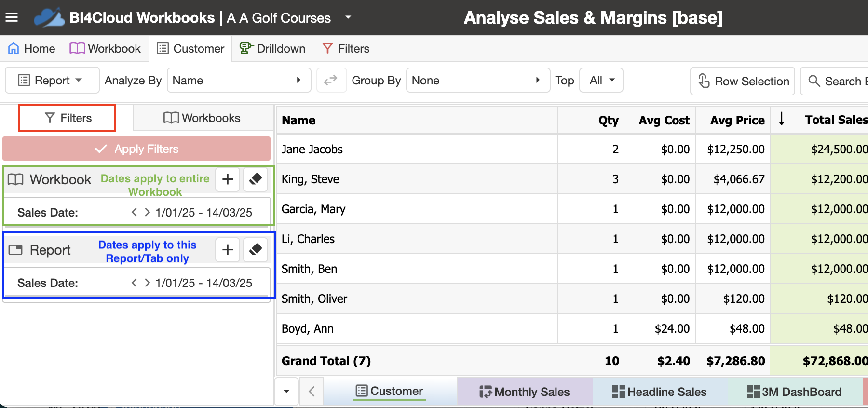Click the $72,868.00 grand total sales

click(x=835, y=361)
